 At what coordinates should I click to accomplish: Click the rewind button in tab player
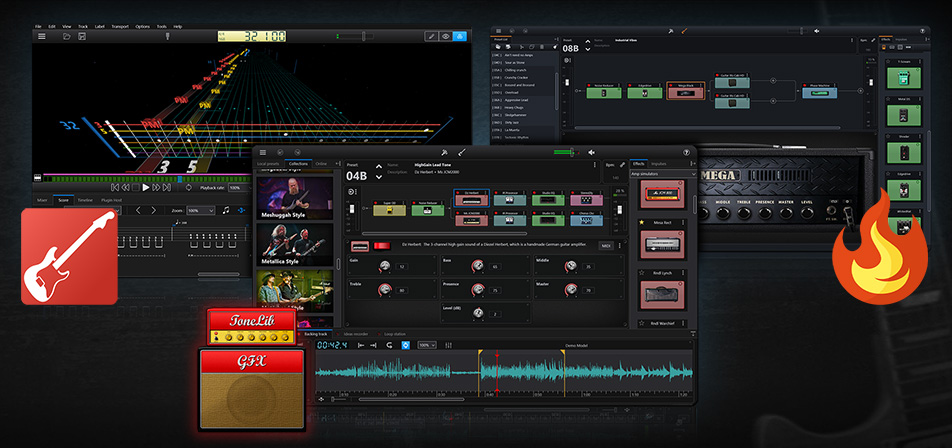[x=125, y=188]
